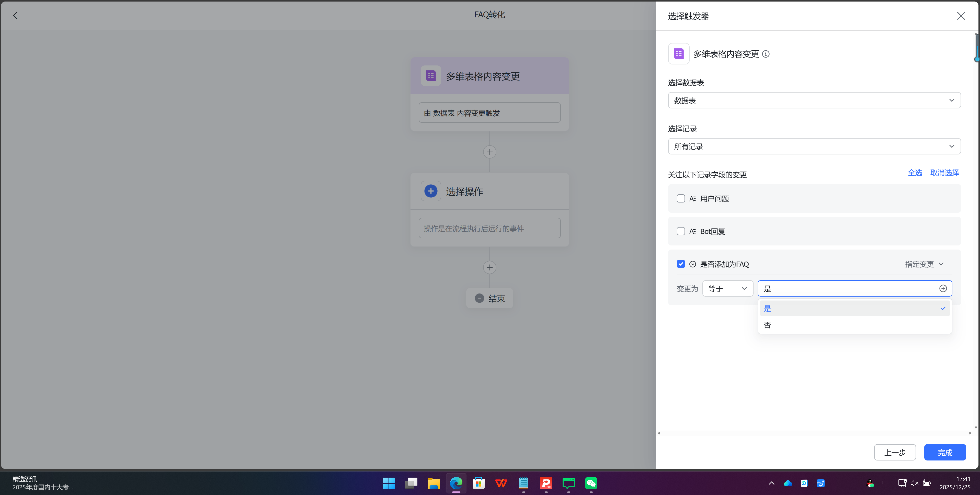Click the minus icon on the 结束 node

(479, 298)
